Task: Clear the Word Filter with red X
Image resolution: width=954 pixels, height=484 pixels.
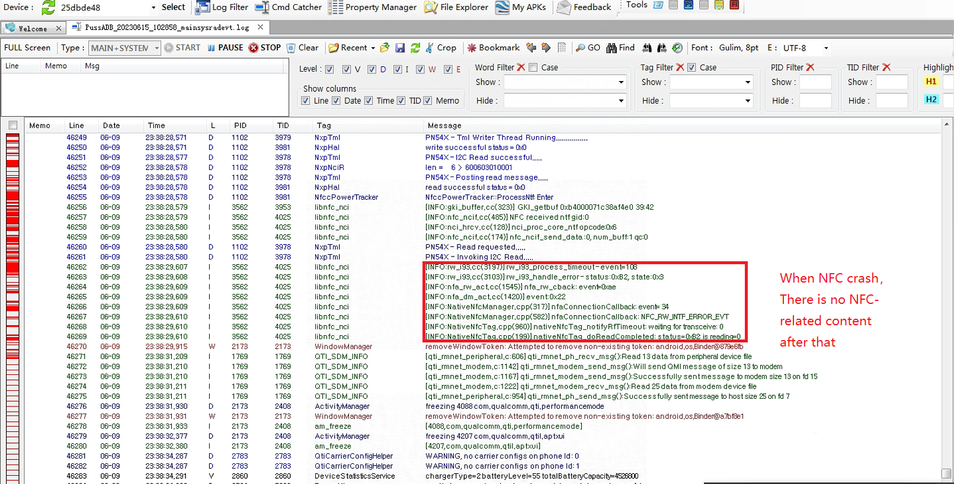Action: click(521, 67)
